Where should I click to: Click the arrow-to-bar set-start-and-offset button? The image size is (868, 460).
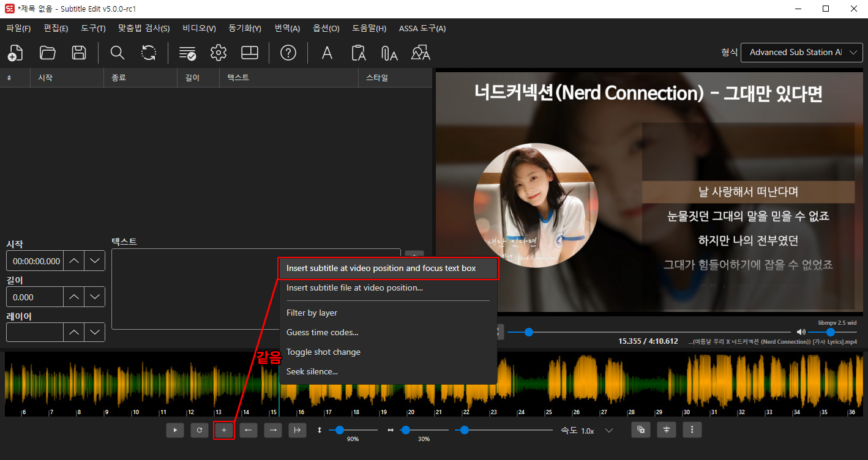[x=297, y=431]
